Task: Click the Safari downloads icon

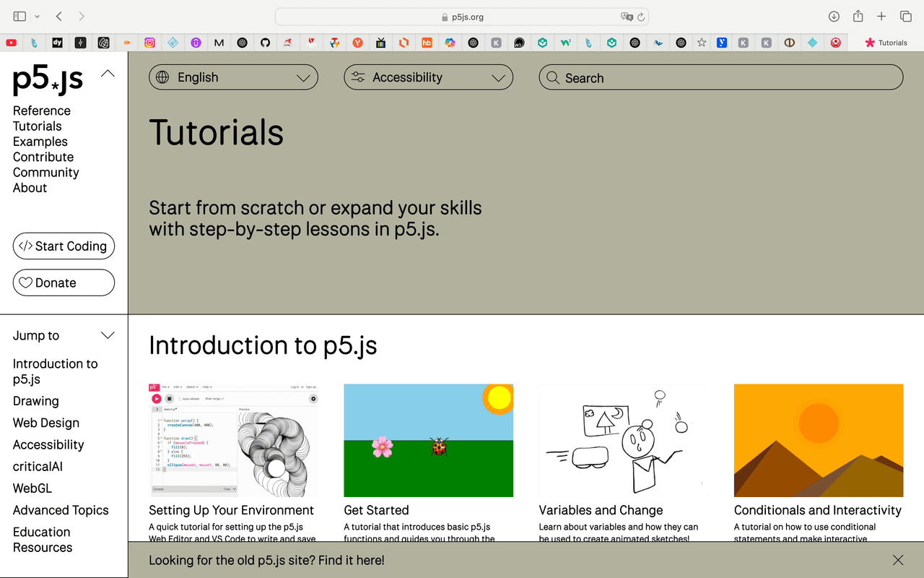Action: coord(834,16)
